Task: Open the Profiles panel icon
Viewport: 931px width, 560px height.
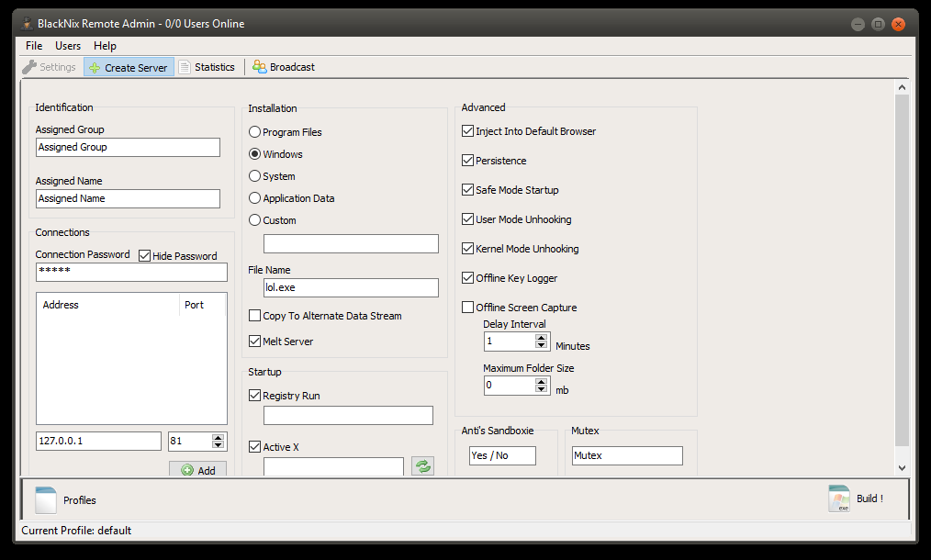Action: tap(46, 500)
